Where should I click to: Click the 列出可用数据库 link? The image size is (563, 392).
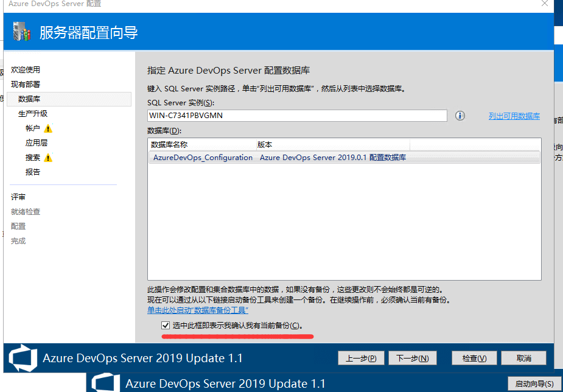514,116
